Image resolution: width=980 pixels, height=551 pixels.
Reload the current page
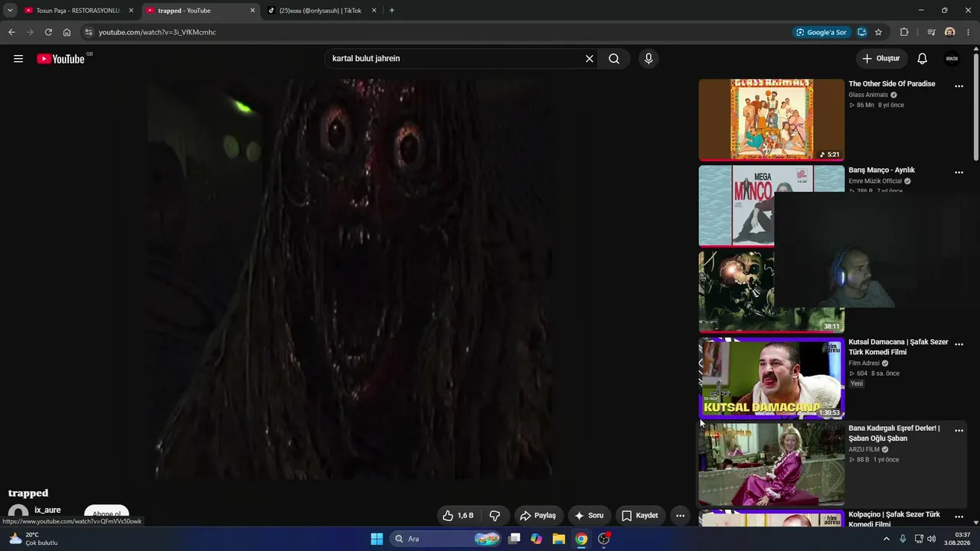point(48,32)
